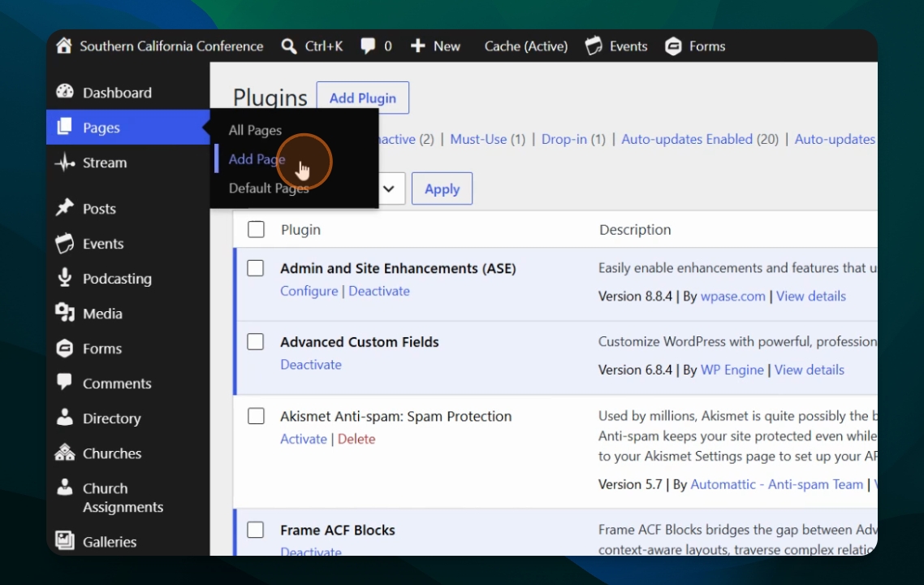Click the Dashboard gauge icon in sidebar
924x585 pixels.
[x=65, y=92]
